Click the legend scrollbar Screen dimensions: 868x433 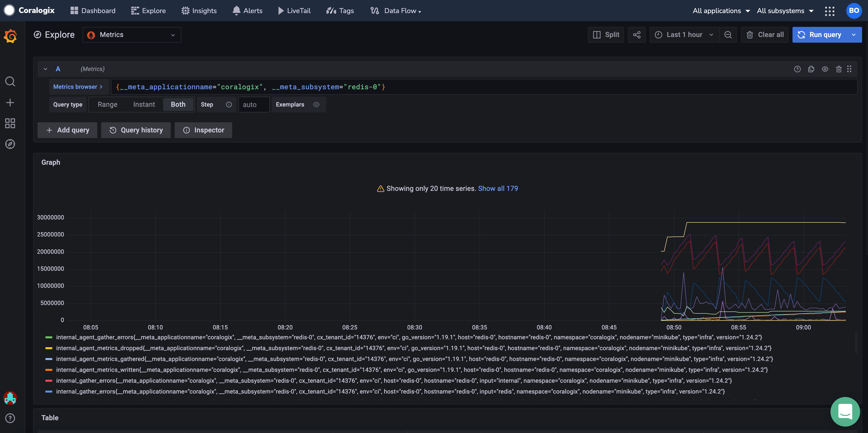856,343
